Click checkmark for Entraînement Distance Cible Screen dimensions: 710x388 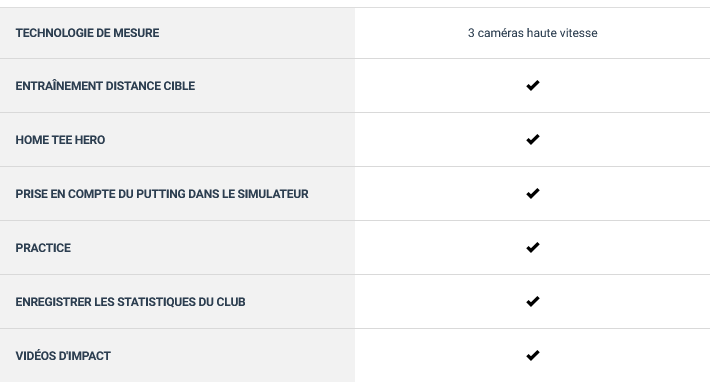point(532,85)
